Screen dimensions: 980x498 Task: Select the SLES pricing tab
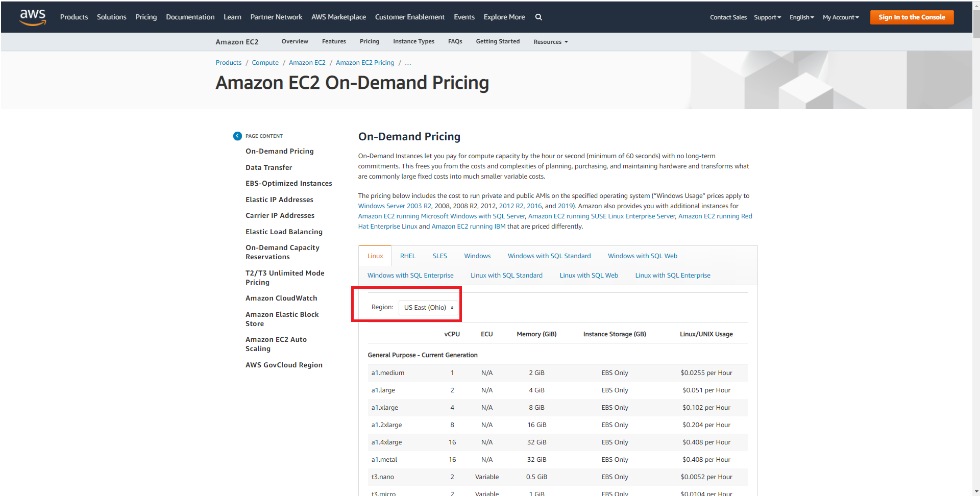(x=440, y=256)
